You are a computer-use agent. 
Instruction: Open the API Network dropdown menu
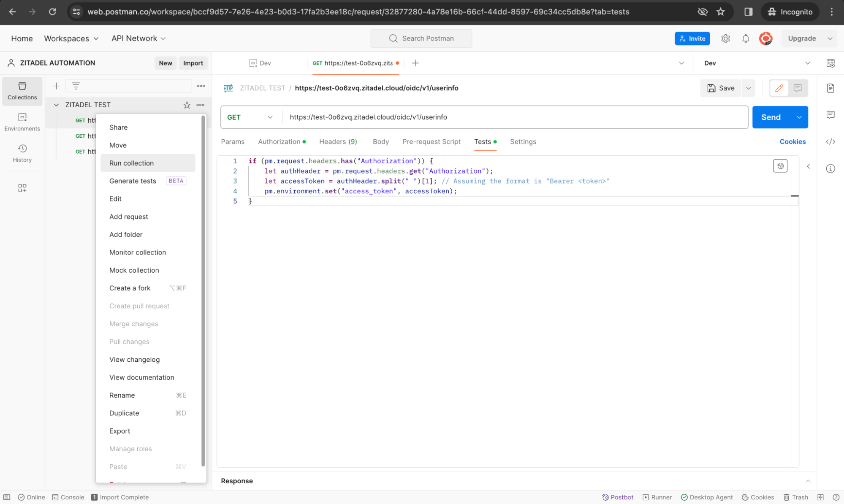[138, 38]
